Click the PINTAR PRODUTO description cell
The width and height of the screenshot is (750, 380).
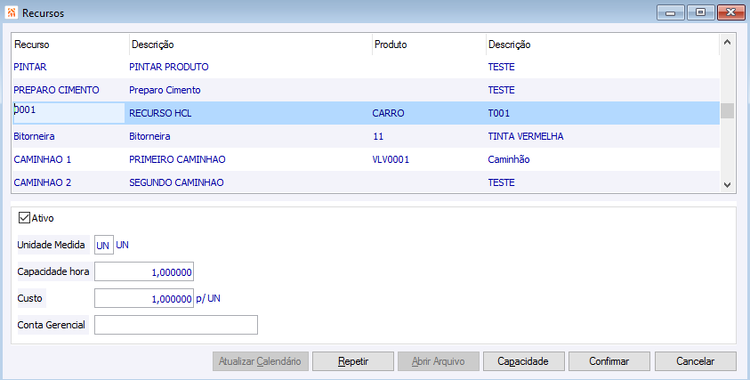169,67
